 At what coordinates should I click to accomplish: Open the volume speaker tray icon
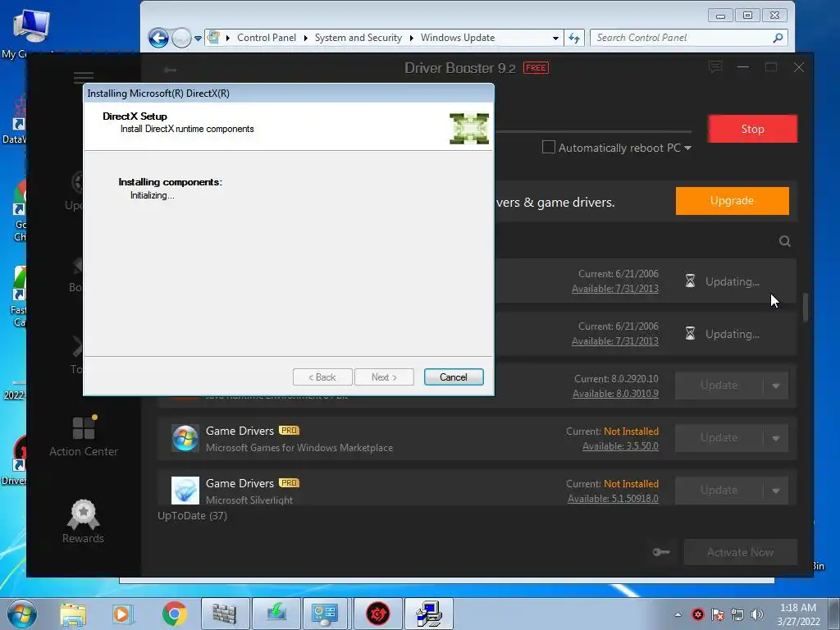(757, 614)
